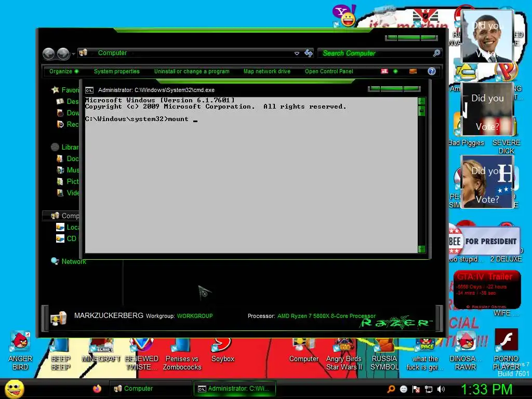Click the WORKGROUP link in details pane

pos(195,316)
